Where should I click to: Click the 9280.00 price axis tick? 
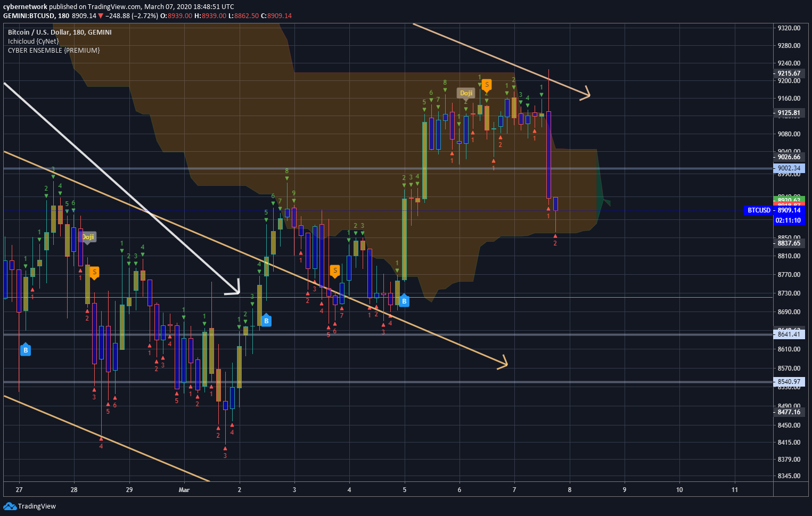tap(789, 46)
